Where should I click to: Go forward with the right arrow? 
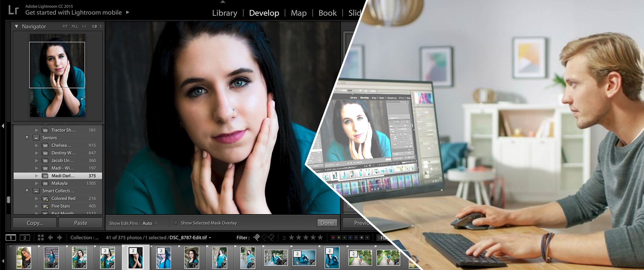coord(59,238)
